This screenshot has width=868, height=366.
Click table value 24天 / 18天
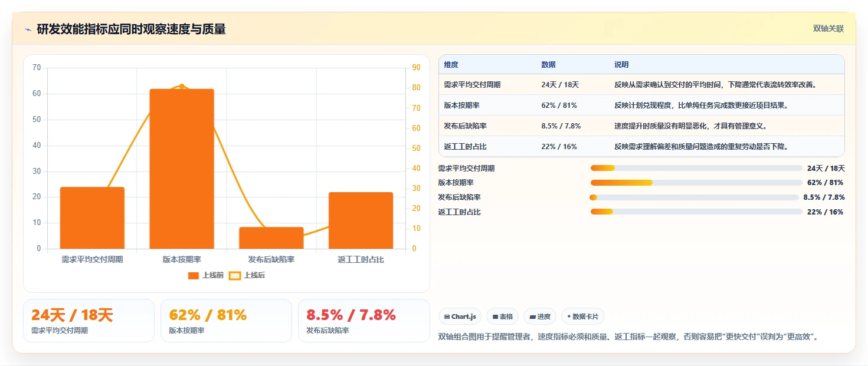coord(560,85)
